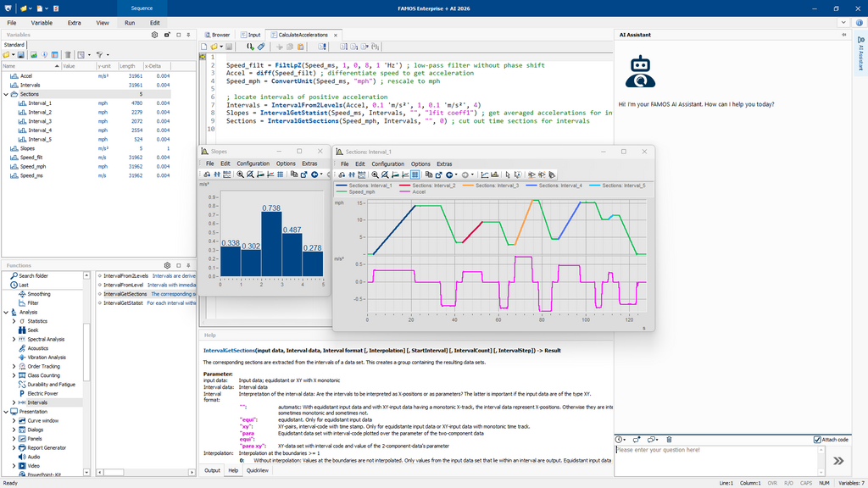This screenshot has height=488, width=868.
Task: Toggle the Attach code checkbox
Action: click(x=817, y=440)
